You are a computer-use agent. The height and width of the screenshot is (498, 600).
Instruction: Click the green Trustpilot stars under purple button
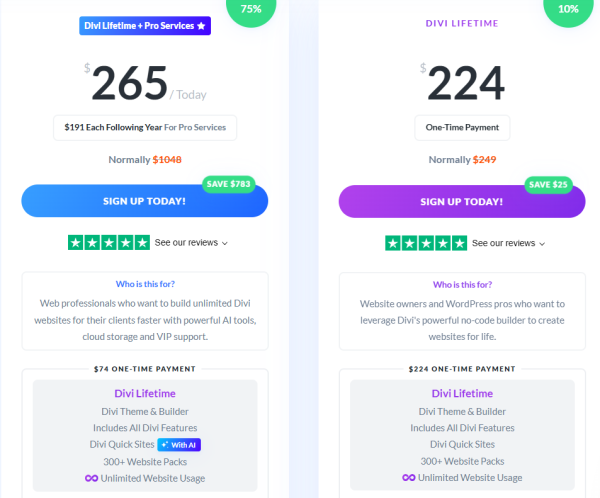(x=426, y=243)
